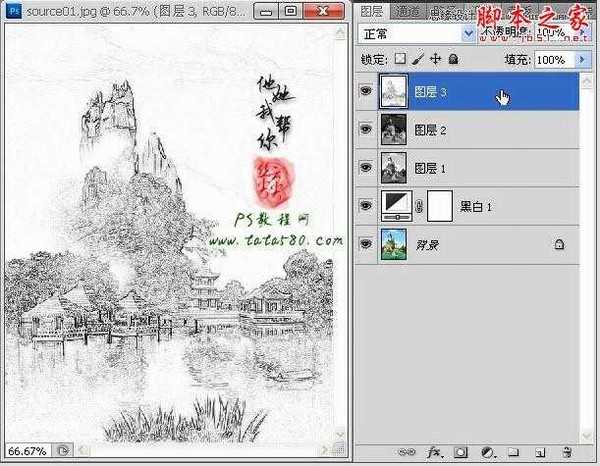Enable lock image pixels brush icon
This screenshot has height=466, width=600.
pyautogui.click(x=418, y=59)
